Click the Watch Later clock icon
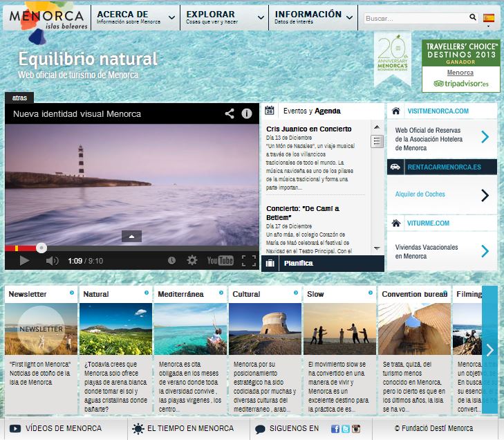 tap(171, 261)
